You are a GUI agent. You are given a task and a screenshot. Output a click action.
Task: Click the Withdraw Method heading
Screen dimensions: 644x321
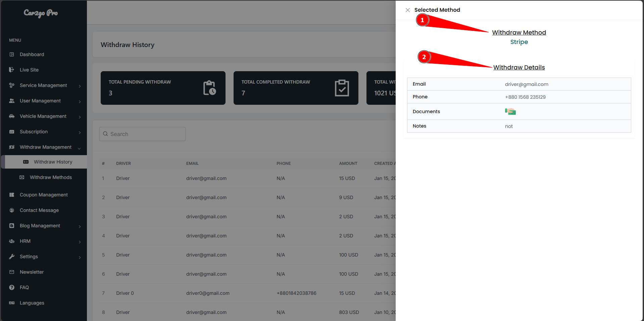[x=519, y=33]
